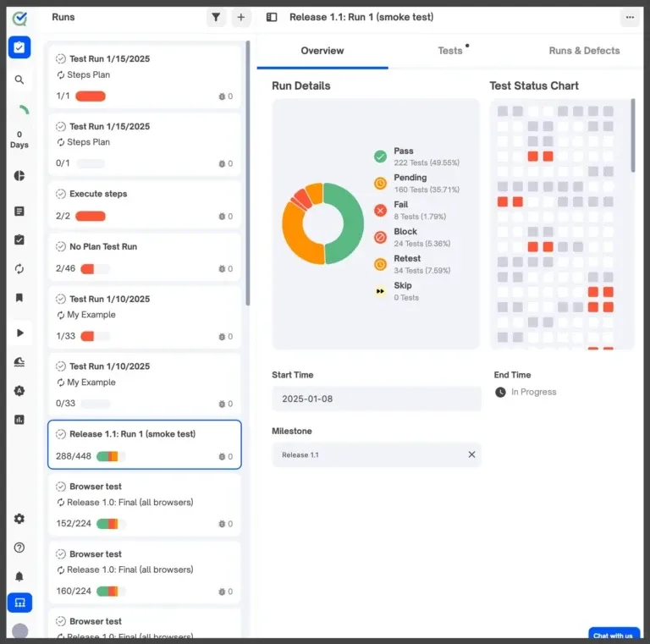Switch to the Overview tab

coord(322,51)
